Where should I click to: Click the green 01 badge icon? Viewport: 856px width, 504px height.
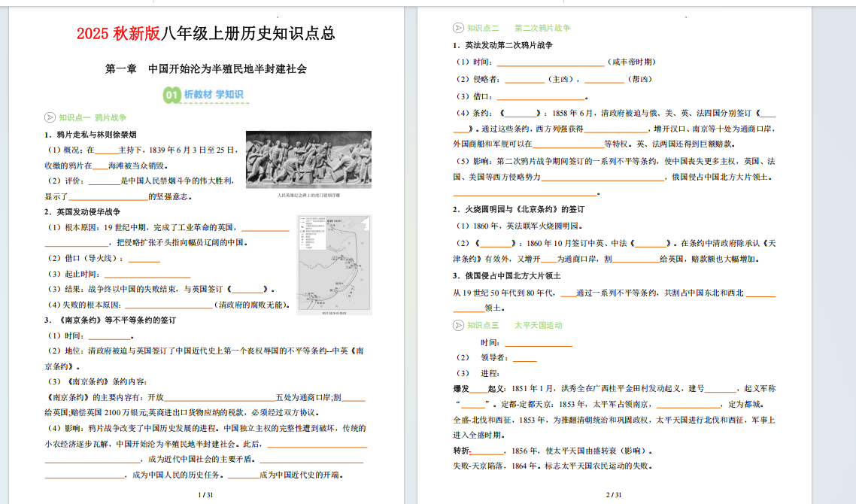point(172,95)
